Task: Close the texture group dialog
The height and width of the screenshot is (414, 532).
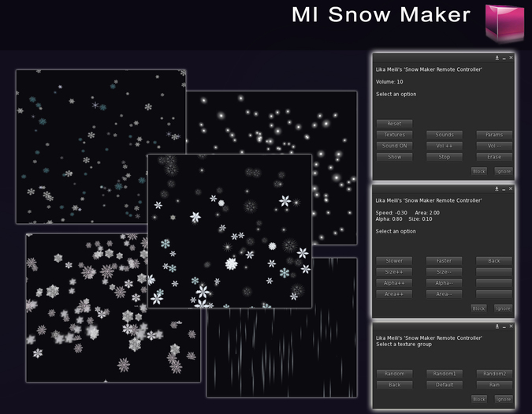Action: [511, 326]
